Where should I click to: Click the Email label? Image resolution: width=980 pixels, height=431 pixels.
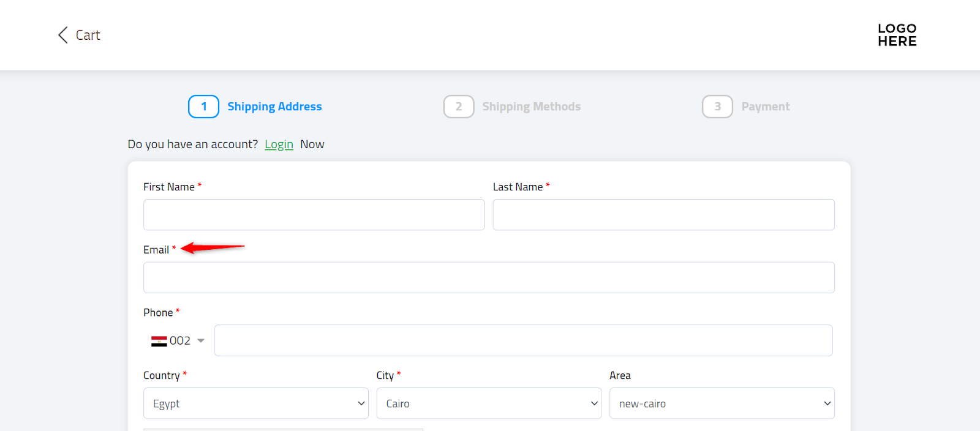(x=156, y=250)
